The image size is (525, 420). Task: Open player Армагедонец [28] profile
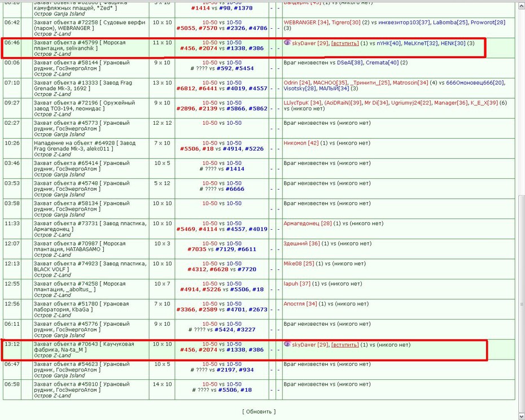tap(308, 224)
